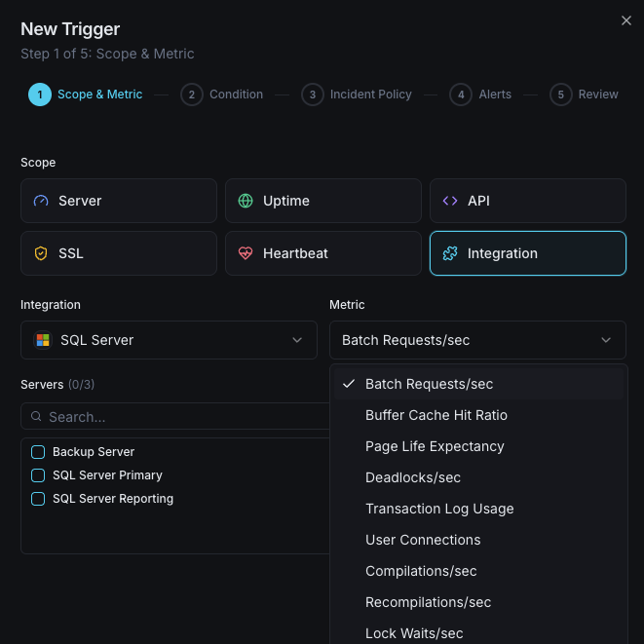The height and width of the screenshot is (644, 644).
Task: Close the New Trigger dialog
Action: [x=625, y=20]
